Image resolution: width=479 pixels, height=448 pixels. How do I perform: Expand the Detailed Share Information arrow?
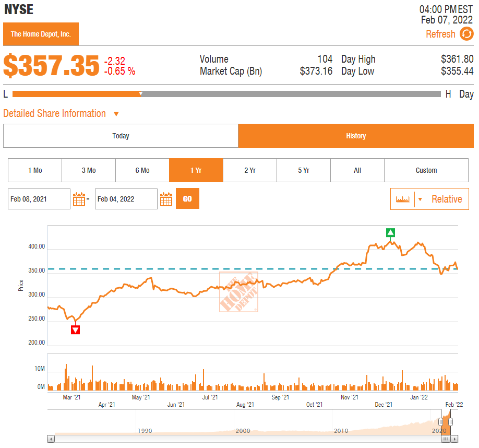[116, 114]
